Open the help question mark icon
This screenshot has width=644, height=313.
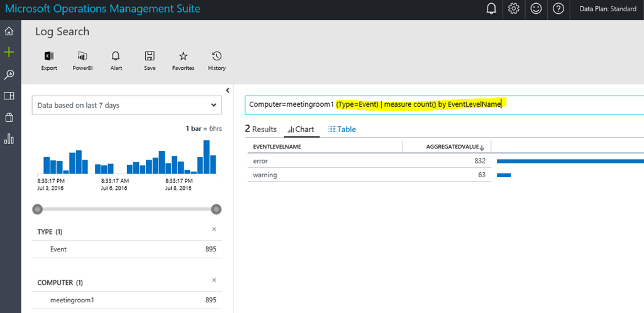coord(558,9)
